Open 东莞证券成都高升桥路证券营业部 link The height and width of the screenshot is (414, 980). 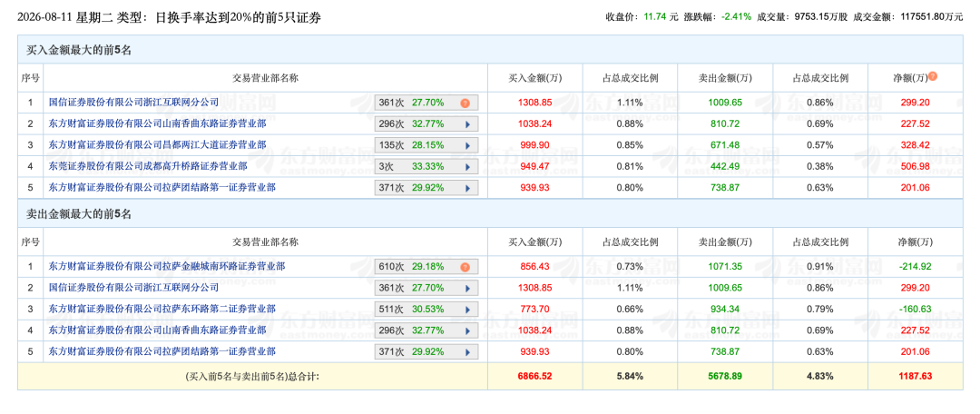pos(148,166)
